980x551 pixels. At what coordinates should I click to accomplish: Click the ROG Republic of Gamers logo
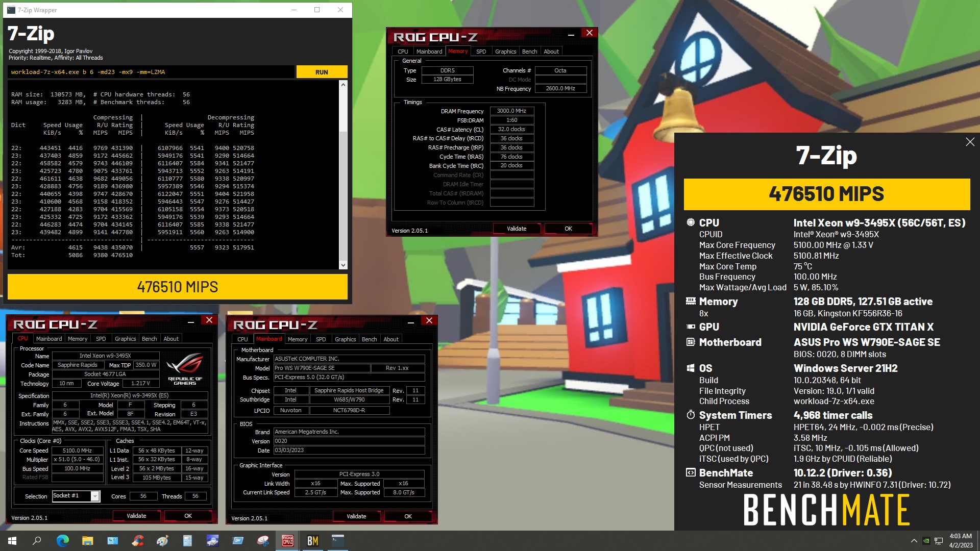[185, 369]
